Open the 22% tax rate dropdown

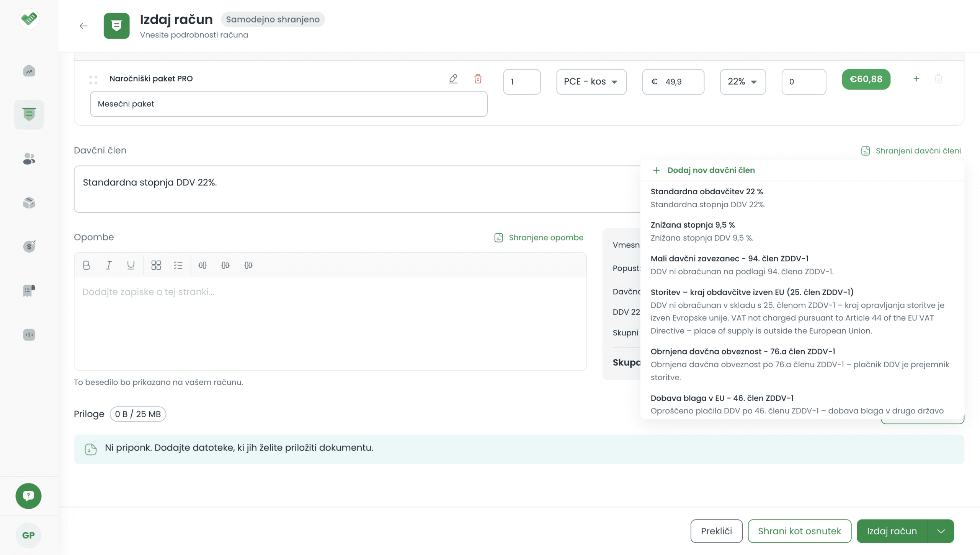742,82
